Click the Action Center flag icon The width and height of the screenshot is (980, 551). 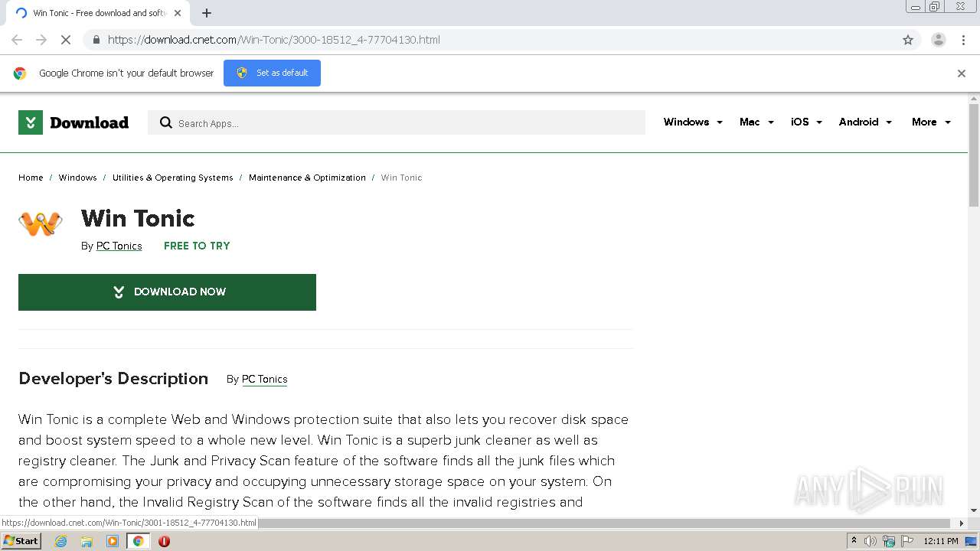(x=906, y=541)
